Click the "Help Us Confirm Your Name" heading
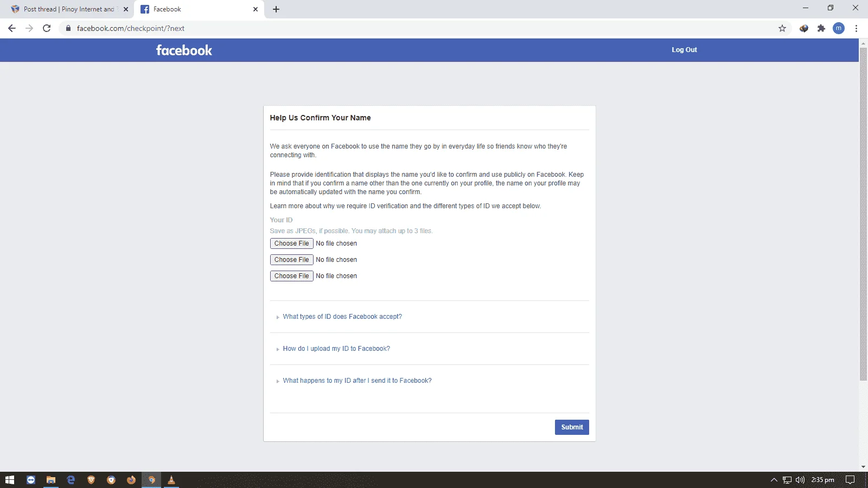The height and width of the screenshot is (488, 868). click(321, 118)
